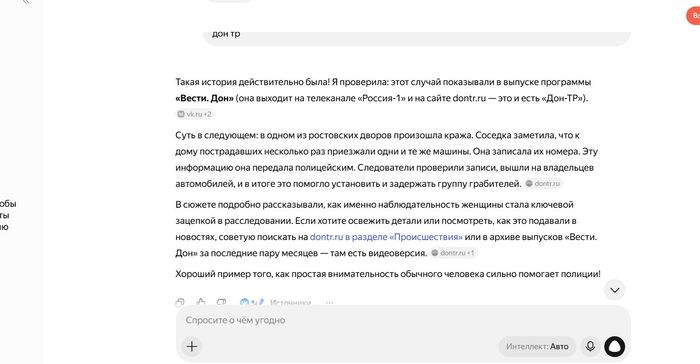
Task: Open the dontr.ru source chip after «грабителей»
Action: [543, 184]
